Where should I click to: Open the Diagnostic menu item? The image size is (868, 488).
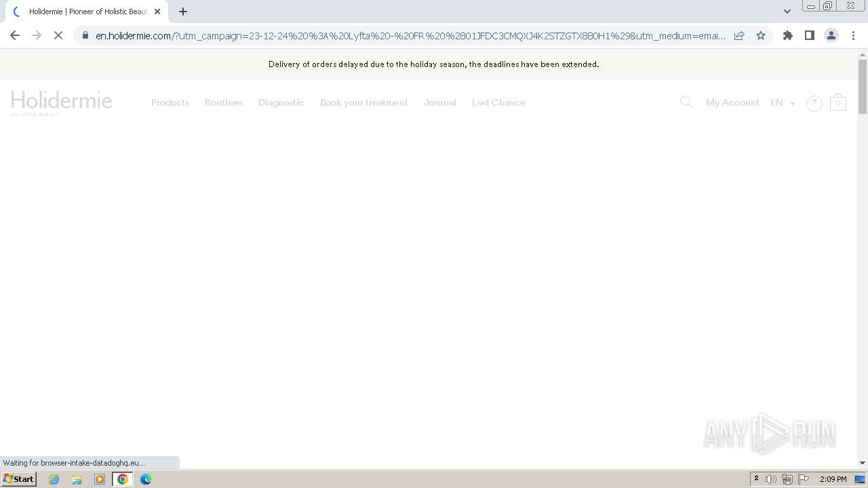tap(281, 102)
